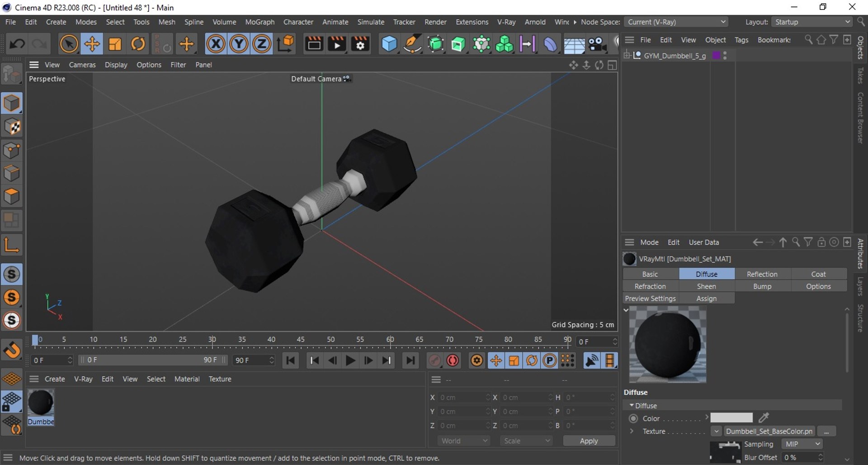This screenshot has height=465, width=868.
Task: Click the timeline playhead at frame 0
Action: pos(35,341)
